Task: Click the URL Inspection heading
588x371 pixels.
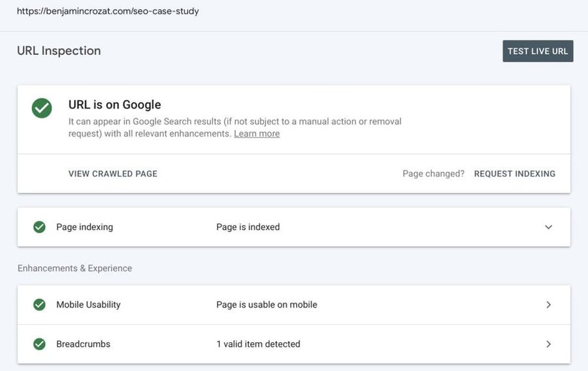Action: point(59,50)
